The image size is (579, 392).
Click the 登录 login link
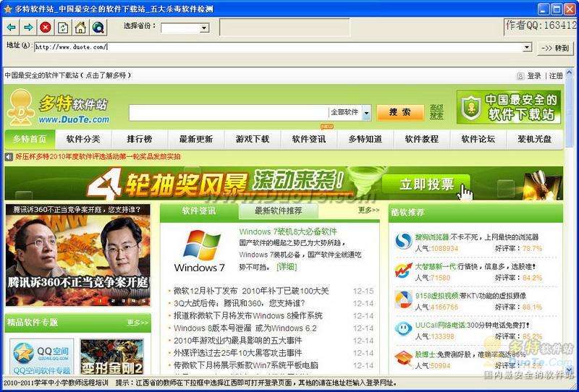click(x=534, y=76)
